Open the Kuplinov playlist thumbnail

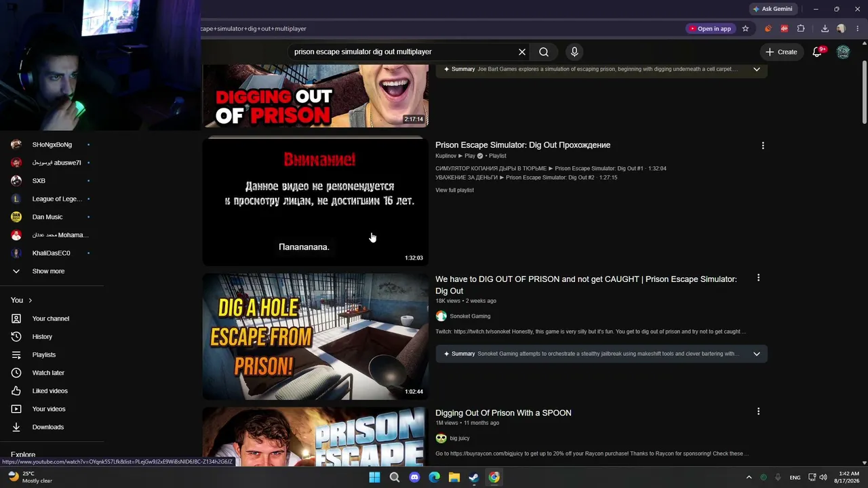coord(315,202)
